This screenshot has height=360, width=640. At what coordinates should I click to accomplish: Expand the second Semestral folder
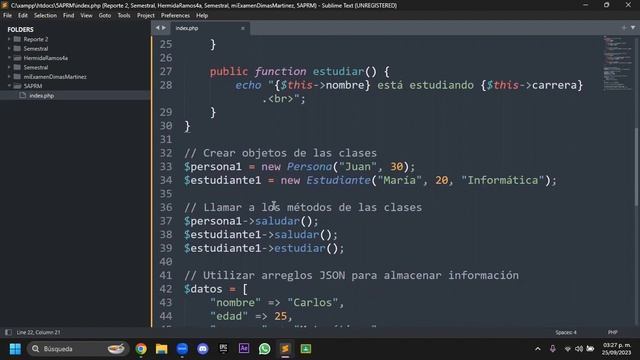[x=9, y=67]
